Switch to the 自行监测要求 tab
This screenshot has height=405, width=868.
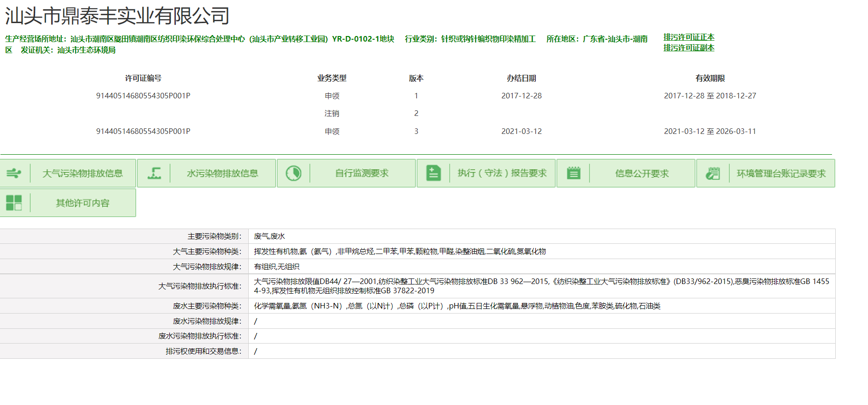pyautogui.click(x=347, y=174)
